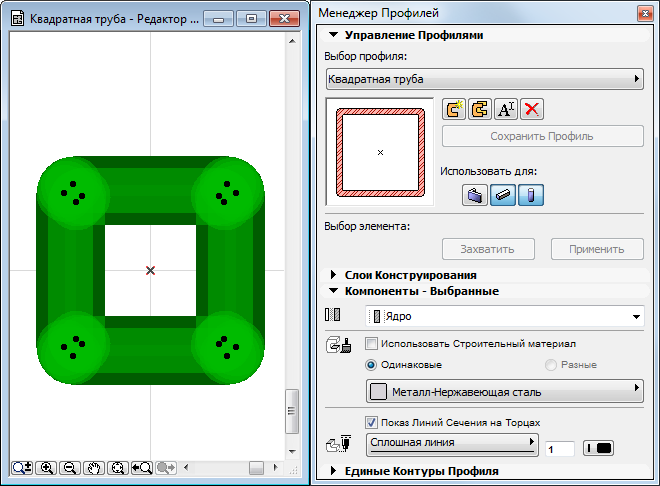Image resolution: width=660 pixels, height=486 pixels.
Task: Click the Rename Profile icon
Action: tap(506, 109)
